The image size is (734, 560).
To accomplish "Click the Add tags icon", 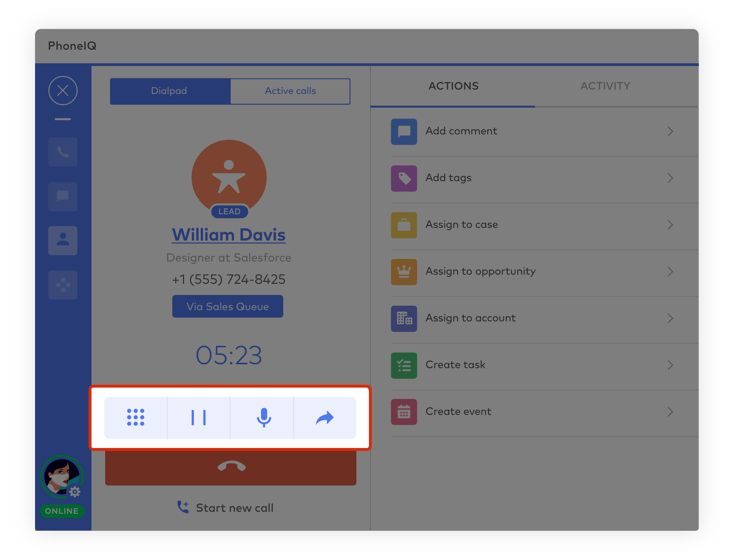I will 404,178.
